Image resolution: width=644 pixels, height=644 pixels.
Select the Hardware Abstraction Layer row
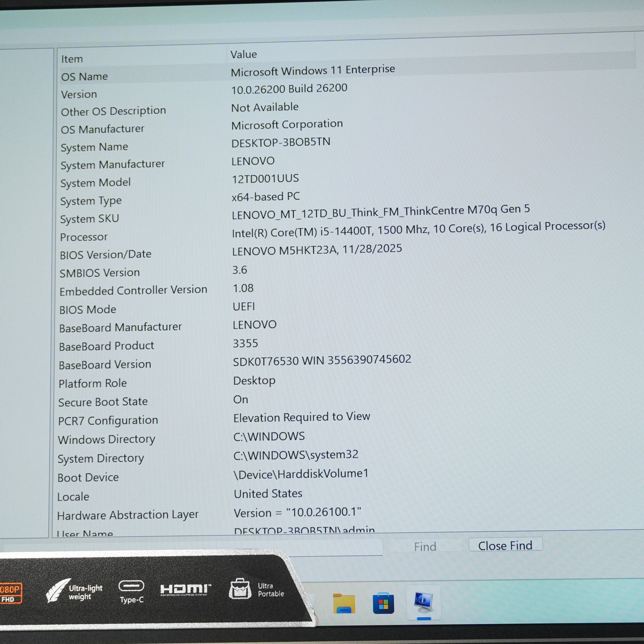tap(127, 515)
